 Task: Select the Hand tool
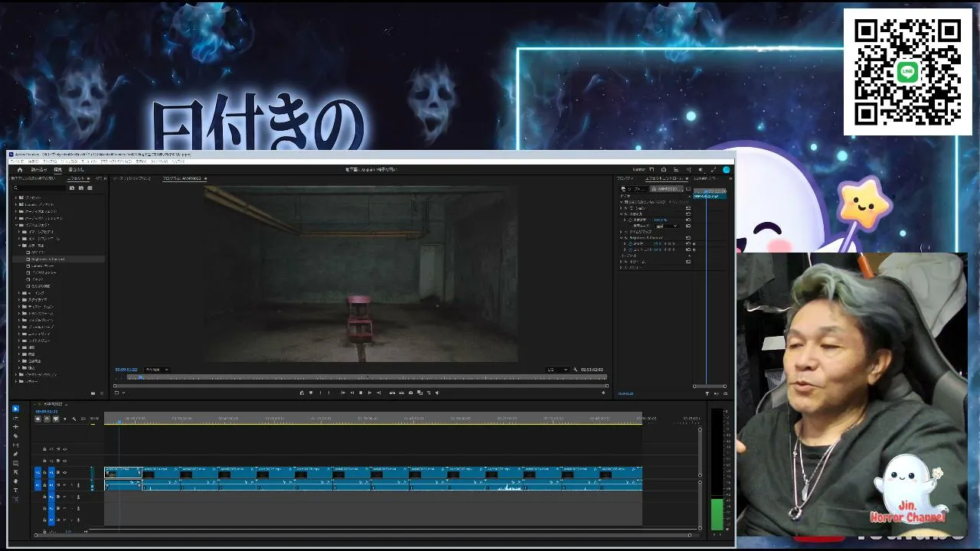(15, 481)
